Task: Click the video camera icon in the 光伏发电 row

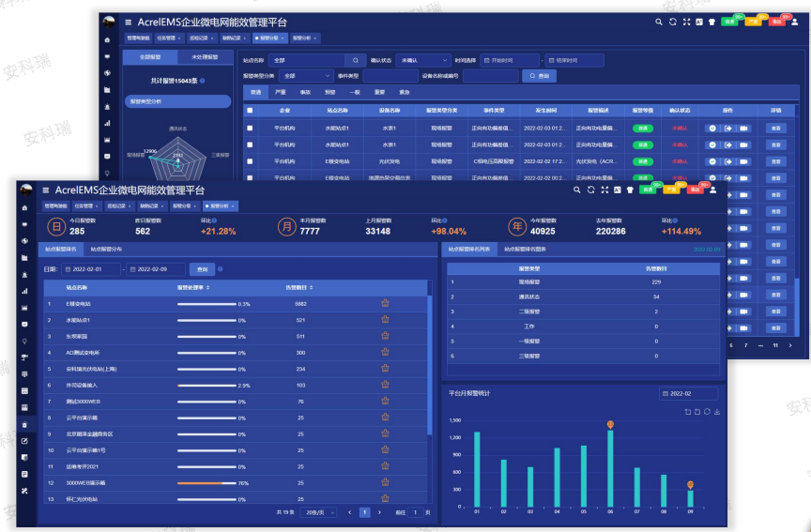Action: pyautogui.click(x=743, y=161)
